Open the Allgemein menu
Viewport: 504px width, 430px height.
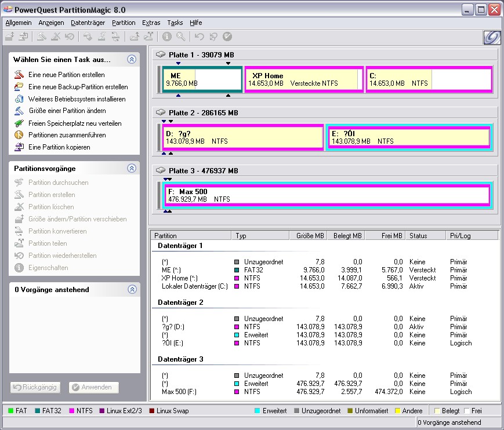coord(19,23)
